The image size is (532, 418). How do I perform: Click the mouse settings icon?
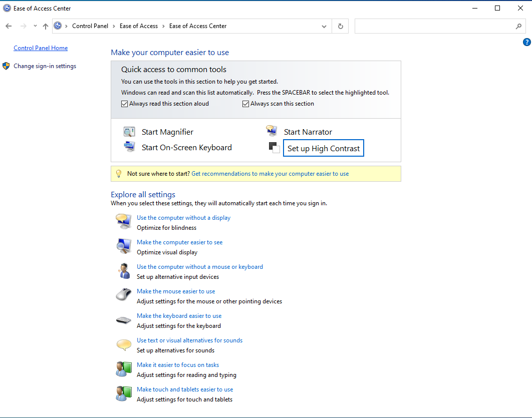click(124, 294)
